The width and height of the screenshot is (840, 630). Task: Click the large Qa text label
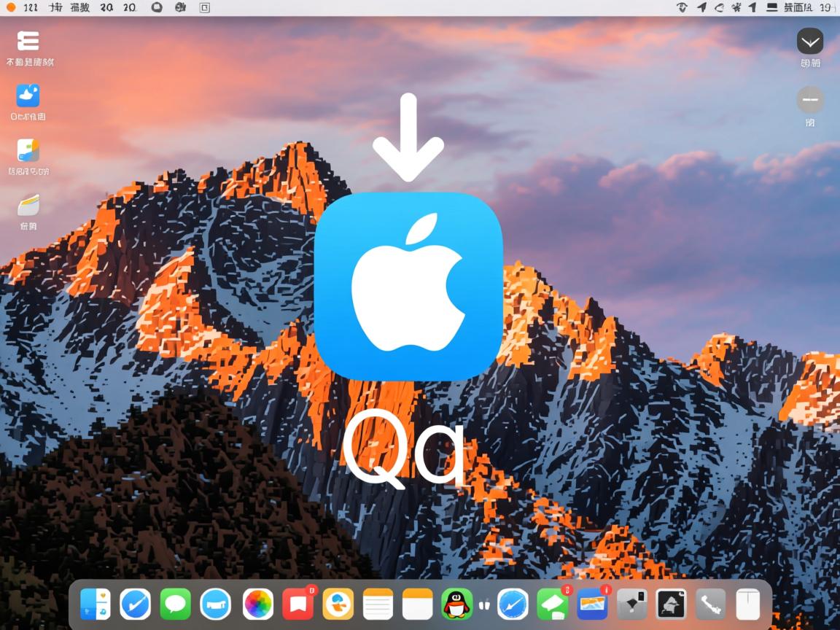tap(405, 448)
